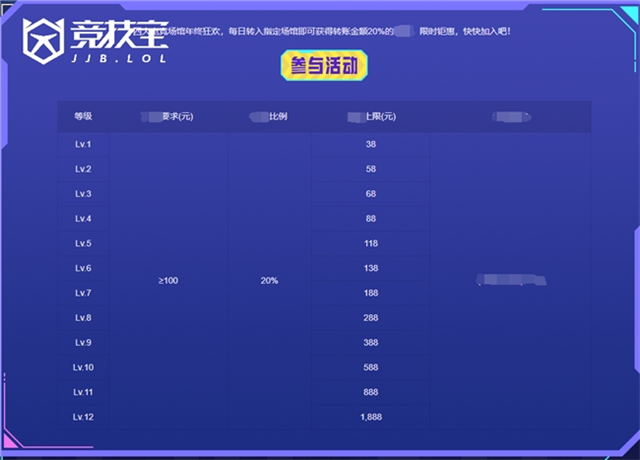The height and width of the screenshot is (460, 640).
Task: Click the 比例 column header
Action: point(269,116)
